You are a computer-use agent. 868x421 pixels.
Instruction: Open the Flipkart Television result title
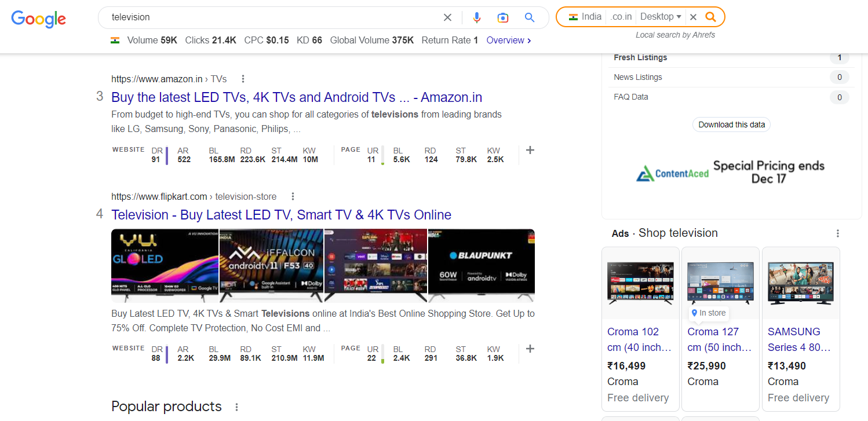(281, 215)
